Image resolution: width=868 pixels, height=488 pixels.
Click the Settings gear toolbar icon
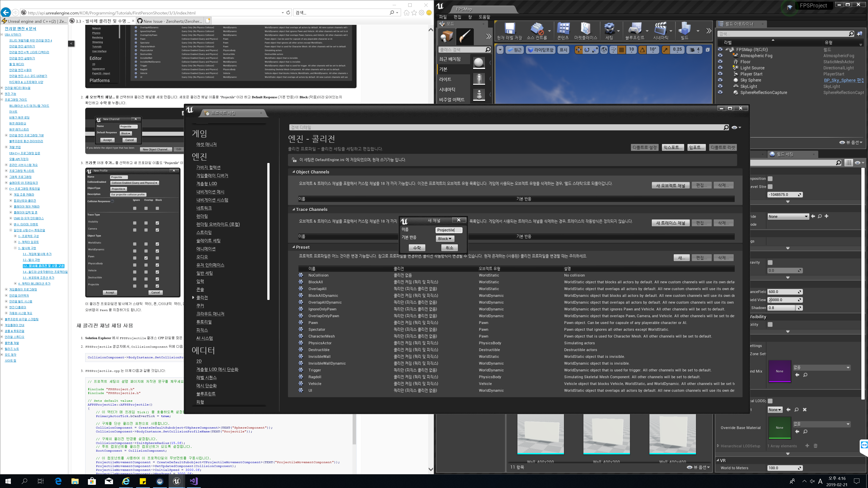[x=609, y=29]
